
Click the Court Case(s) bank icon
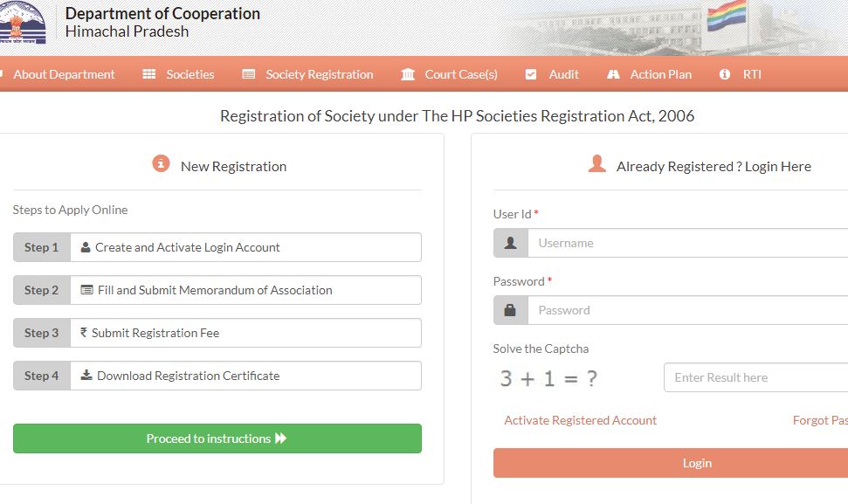(x=407, y=74)
